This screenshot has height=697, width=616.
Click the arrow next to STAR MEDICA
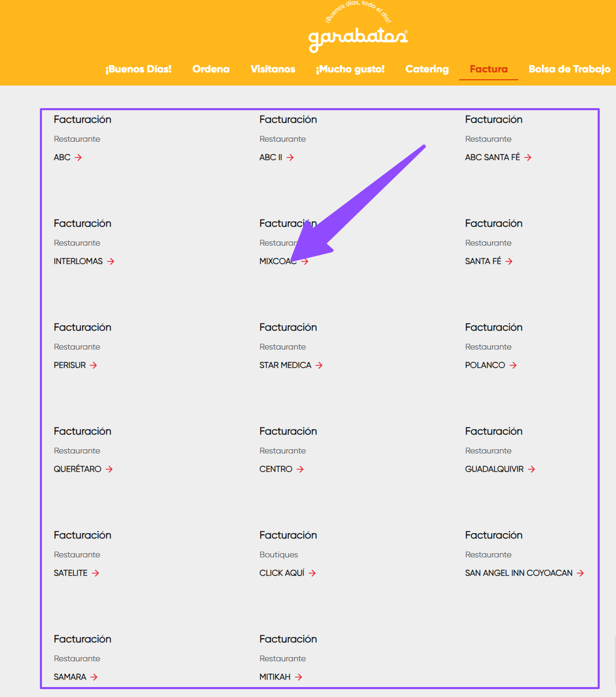(319, 365)
